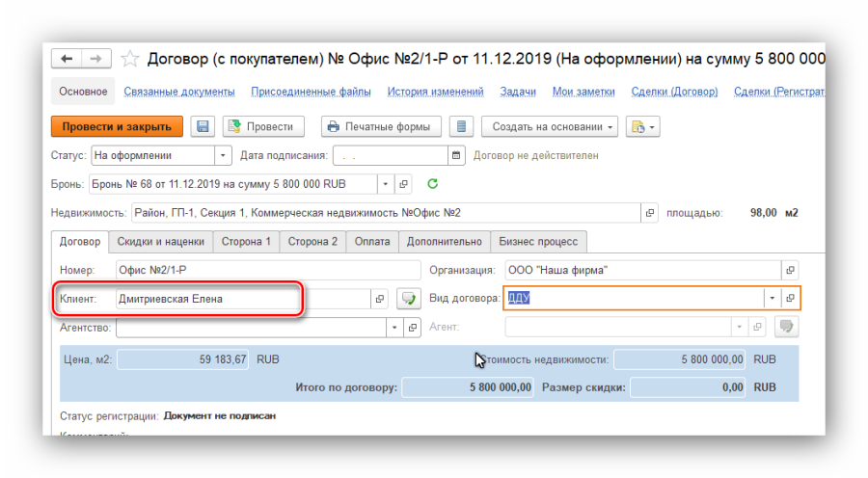Viewport: 868px width, 478px height.
Task: Switch to the Скидки и наценки tab
Action: (161, 242)
